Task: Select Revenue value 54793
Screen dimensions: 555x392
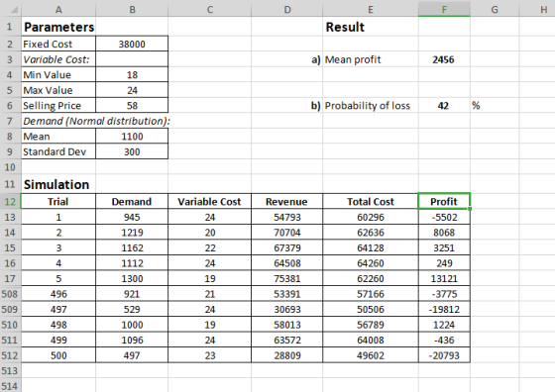Action: [287, 217]
